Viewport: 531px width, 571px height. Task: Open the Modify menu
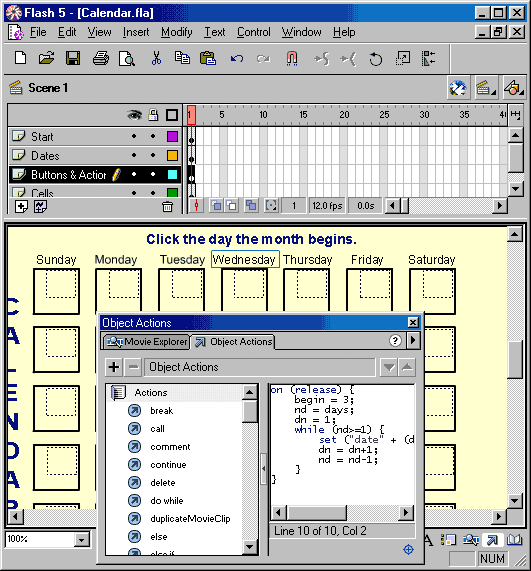[x=177, y=32]
